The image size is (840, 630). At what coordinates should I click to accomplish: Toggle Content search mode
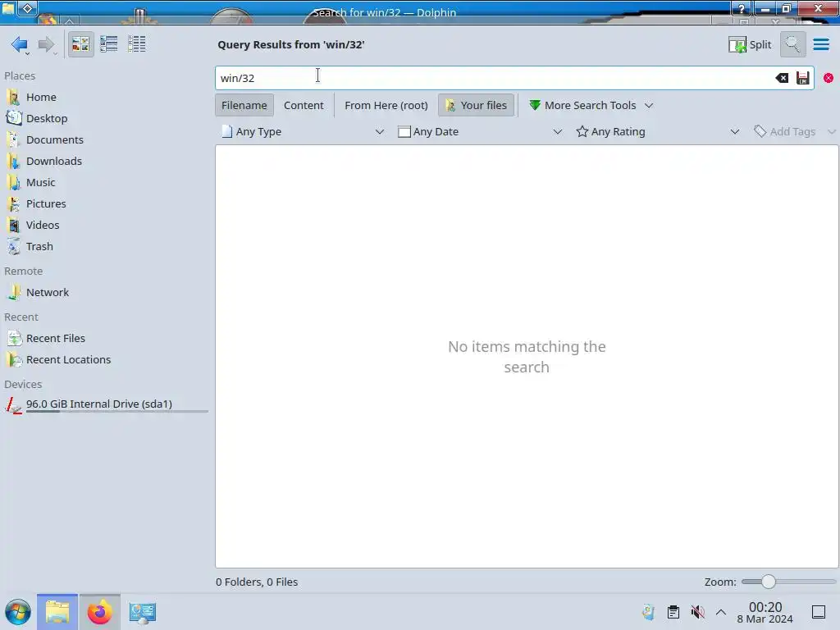tap(304, 105)
